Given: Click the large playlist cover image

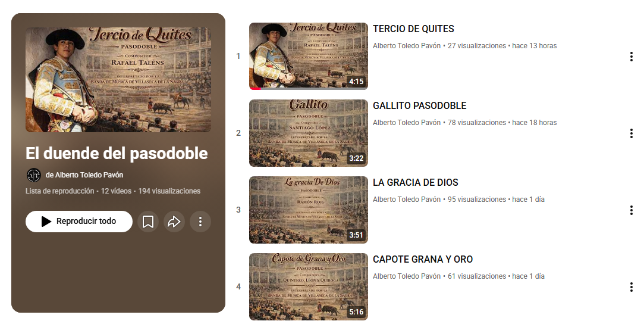Looking at the screenshot, I should (118, 80).
